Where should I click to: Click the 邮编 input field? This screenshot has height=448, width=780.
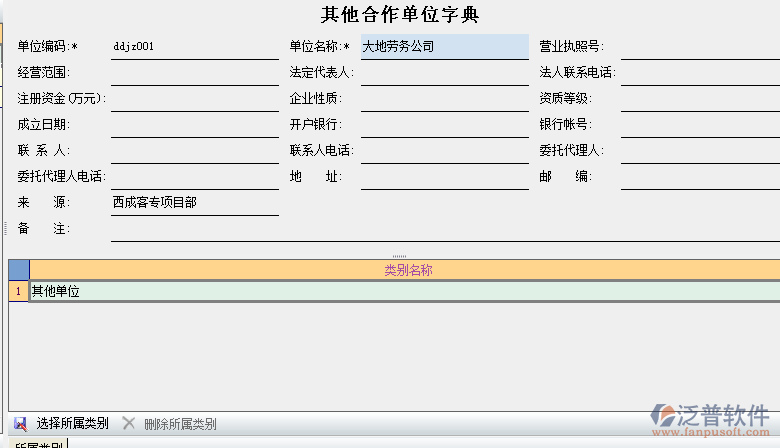700,177
